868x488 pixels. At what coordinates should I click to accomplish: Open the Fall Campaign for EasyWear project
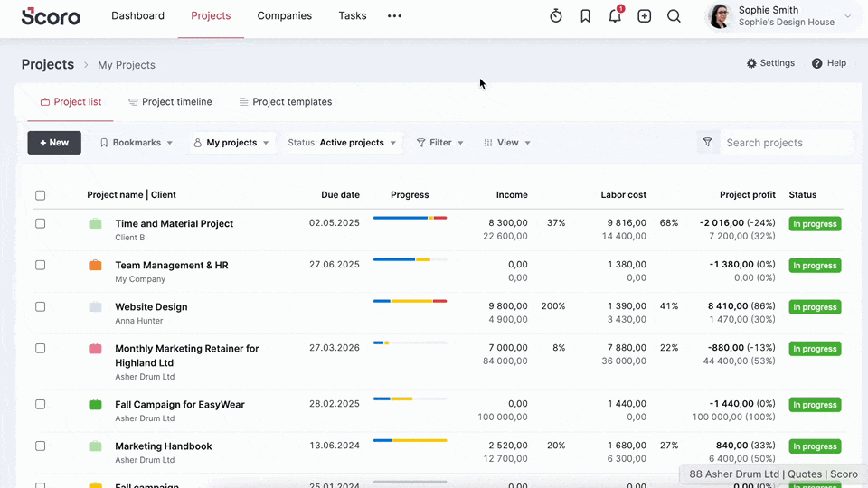pyautogui.click(x=180, y=405)
